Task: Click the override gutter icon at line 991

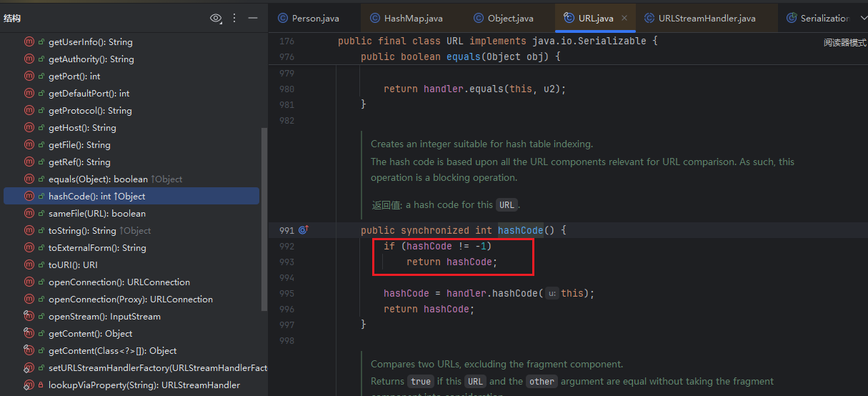Action: [303, 230]
